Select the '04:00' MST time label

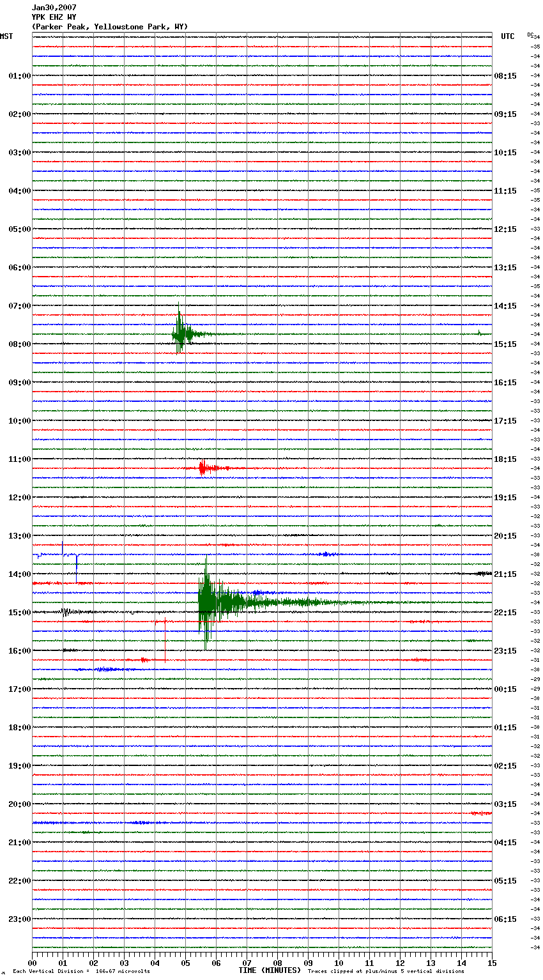point(20,191)
